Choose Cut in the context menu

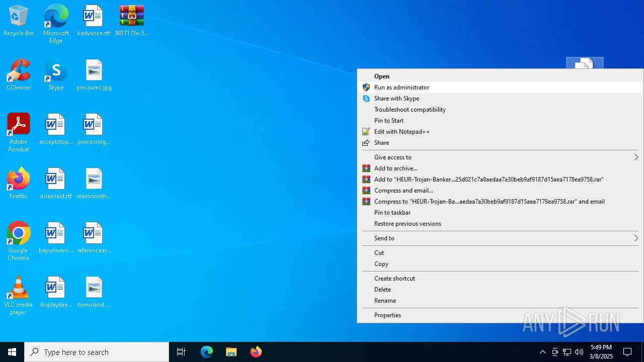click(x=500, y=253)
